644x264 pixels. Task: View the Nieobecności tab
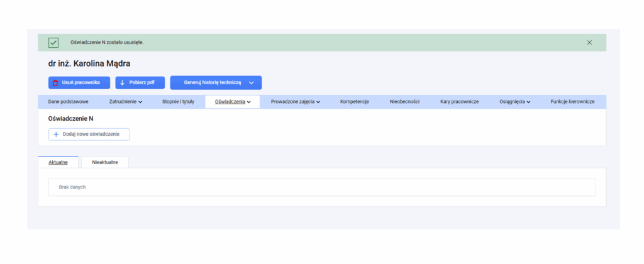pyautogui.click(x=404, y=102)
